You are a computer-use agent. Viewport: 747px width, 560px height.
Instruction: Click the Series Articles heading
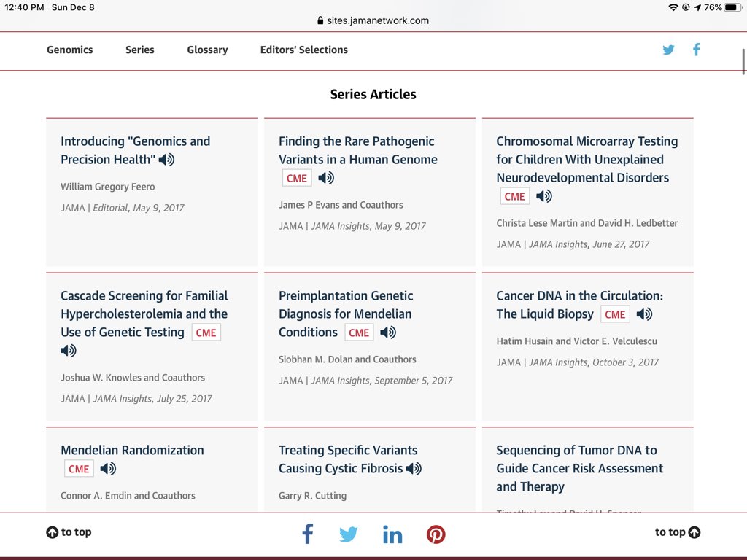click(x=373, y=94)
